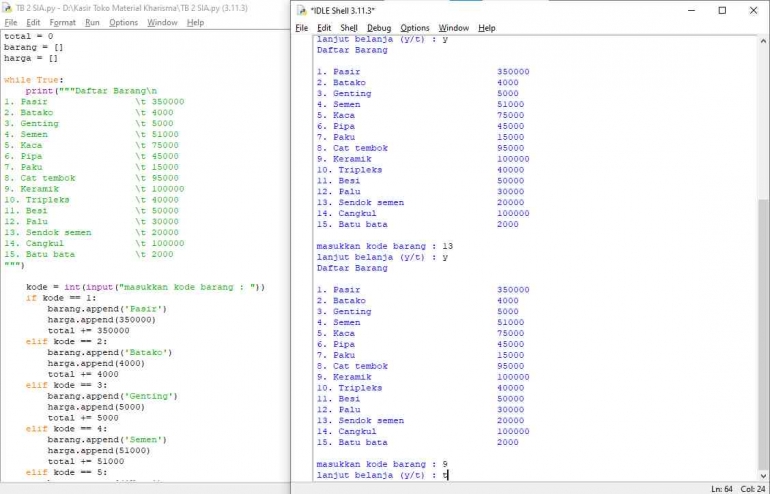Open Edit menu in IDLE Shell
The height and width of the screenshot is (494, 770).
click(x=324, y=28)
